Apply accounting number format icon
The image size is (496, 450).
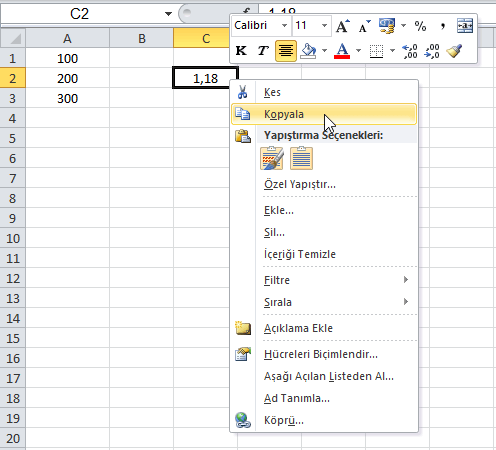[387, 26]
